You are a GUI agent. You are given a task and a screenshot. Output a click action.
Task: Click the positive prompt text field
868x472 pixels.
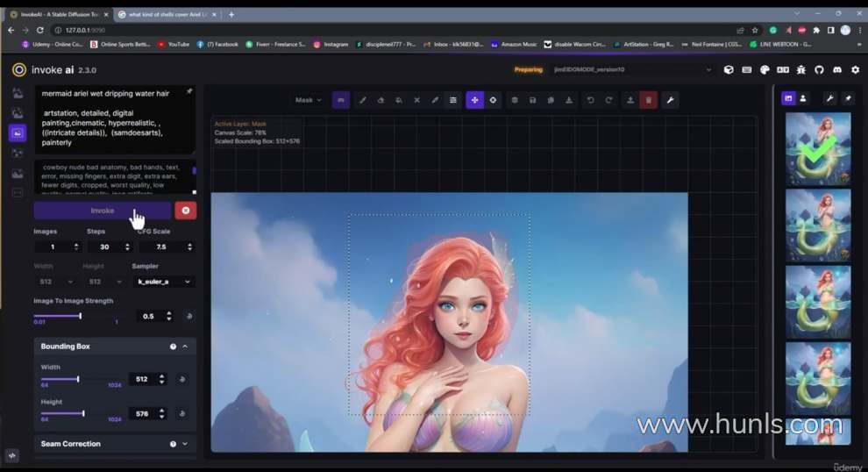click(115, 118)
